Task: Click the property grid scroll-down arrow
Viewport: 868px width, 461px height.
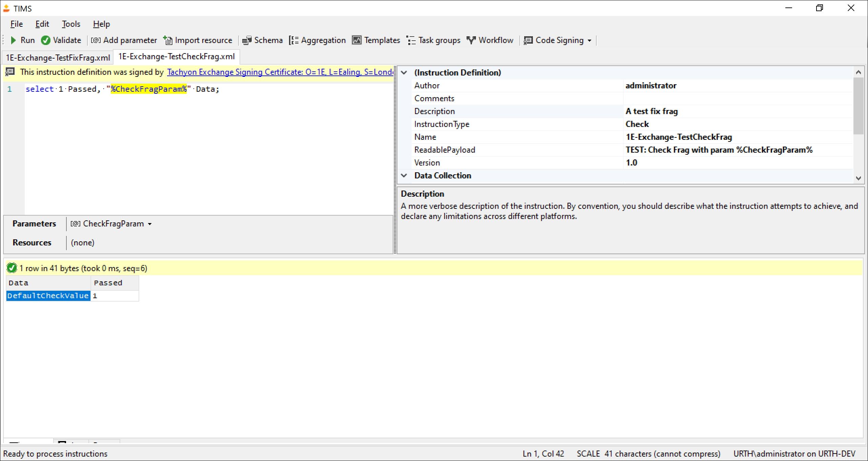Action: coord(858,178)
